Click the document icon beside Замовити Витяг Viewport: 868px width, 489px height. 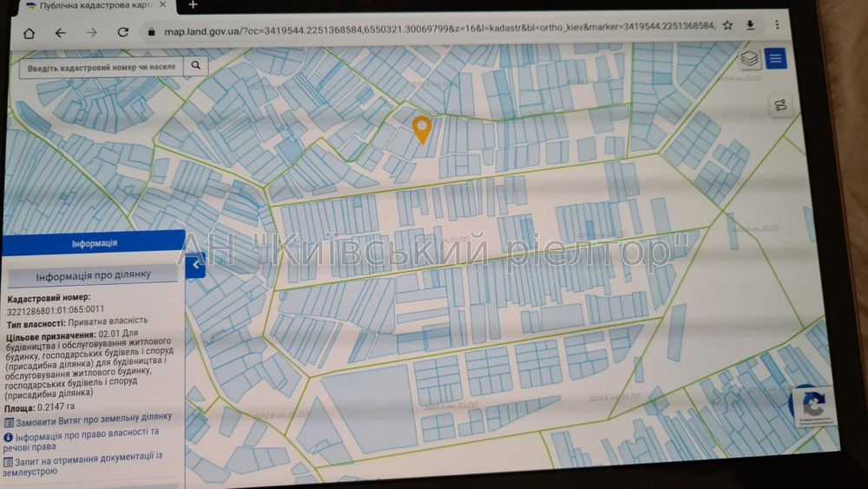pos(9,423)
